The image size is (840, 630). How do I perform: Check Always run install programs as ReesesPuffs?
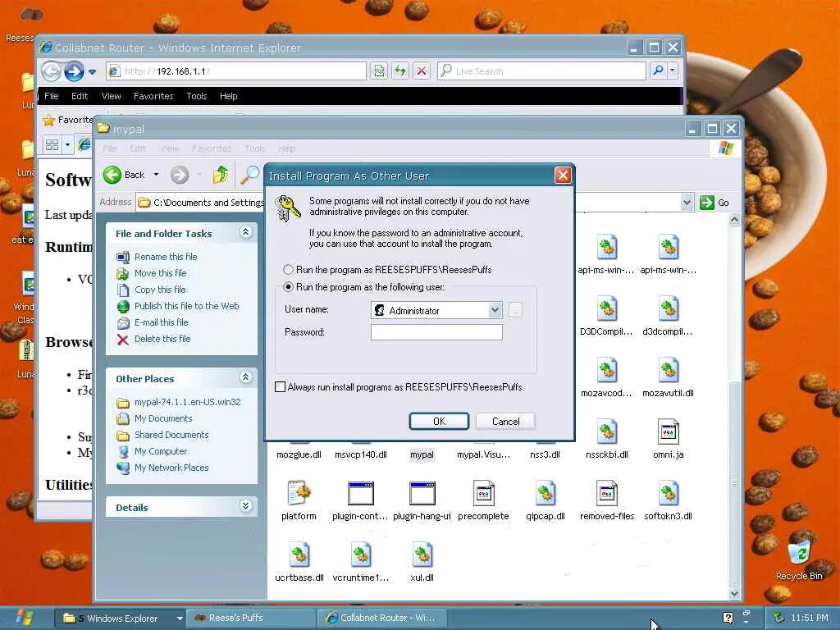pos(280,387)
